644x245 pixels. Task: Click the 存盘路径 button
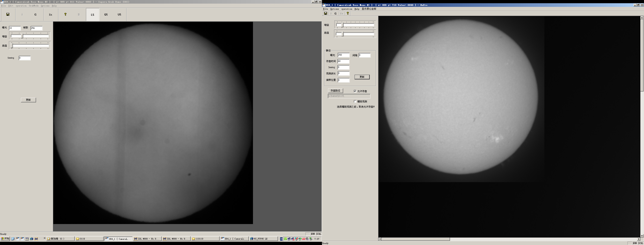coord(335,91)
